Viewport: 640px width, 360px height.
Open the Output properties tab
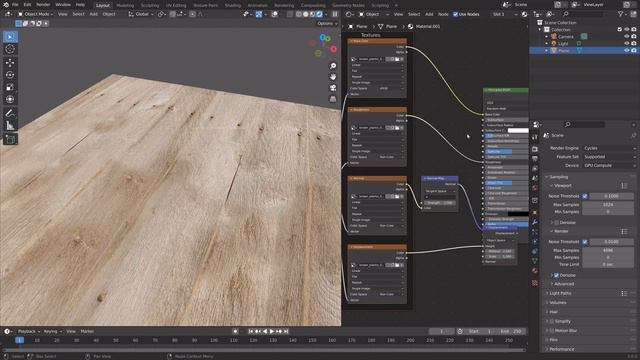point(535,159)
